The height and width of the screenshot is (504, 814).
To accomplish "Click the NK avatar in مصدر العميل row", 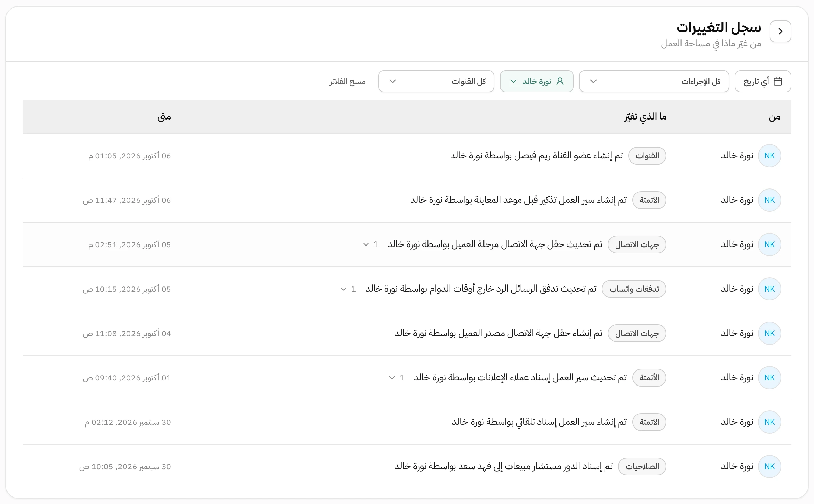I will tap(769, 333).
